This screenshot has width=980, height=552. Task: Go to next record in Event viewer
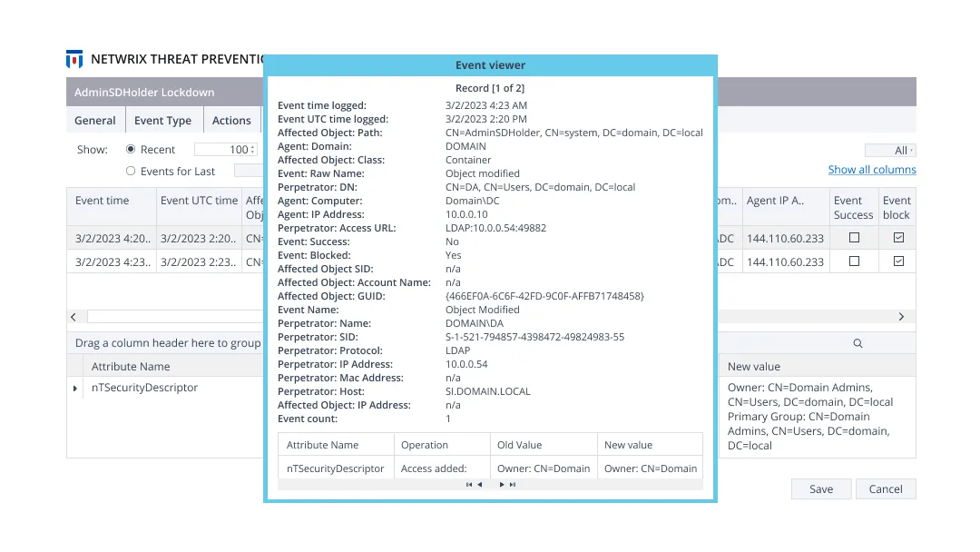(501, 485)
